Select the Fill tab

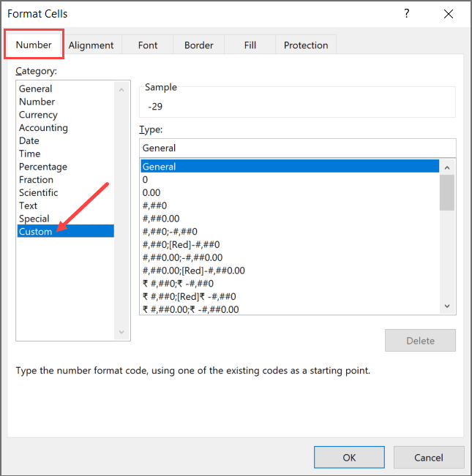click(x=250, y=45)
